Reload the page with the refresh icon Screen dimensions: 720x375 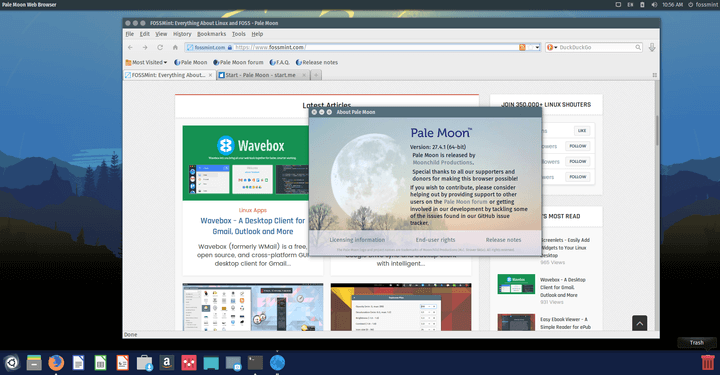160,47
